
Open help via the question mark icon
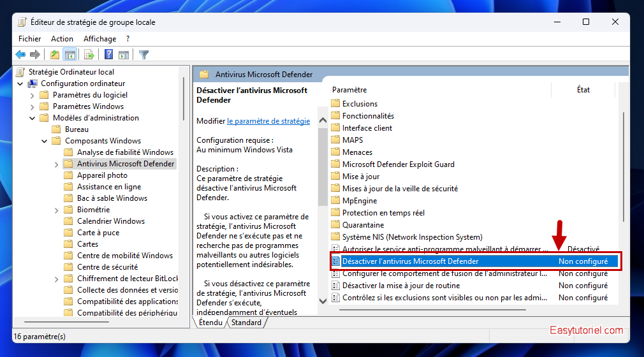pos(108,55)
